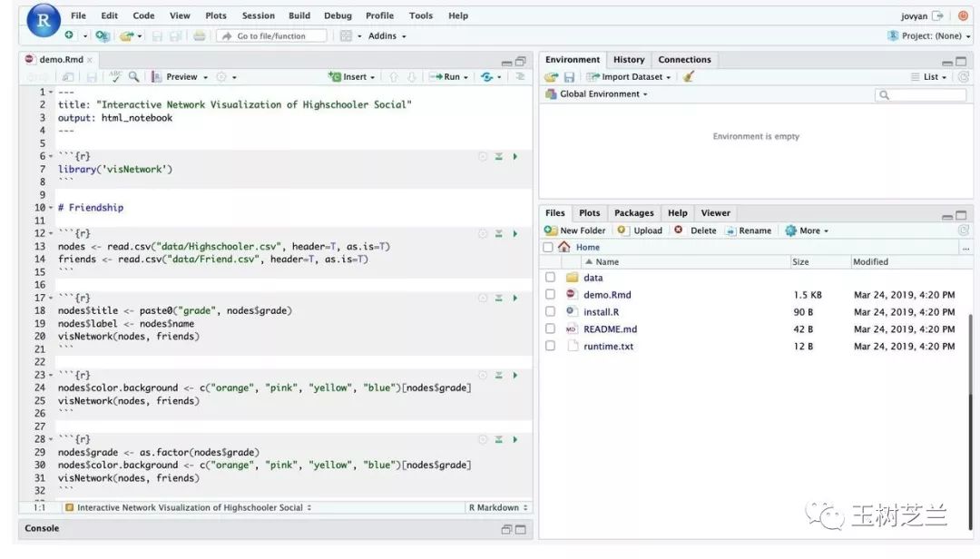
Task: Open the Import Dataset dropdown
Action: pyautogui.click(x=628, y=77)
